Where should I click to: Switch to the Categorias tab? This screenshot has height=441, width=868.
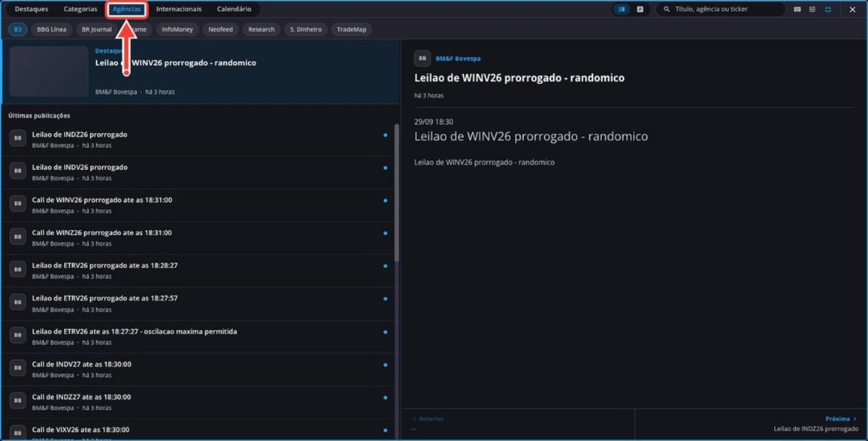coord(80,9)
